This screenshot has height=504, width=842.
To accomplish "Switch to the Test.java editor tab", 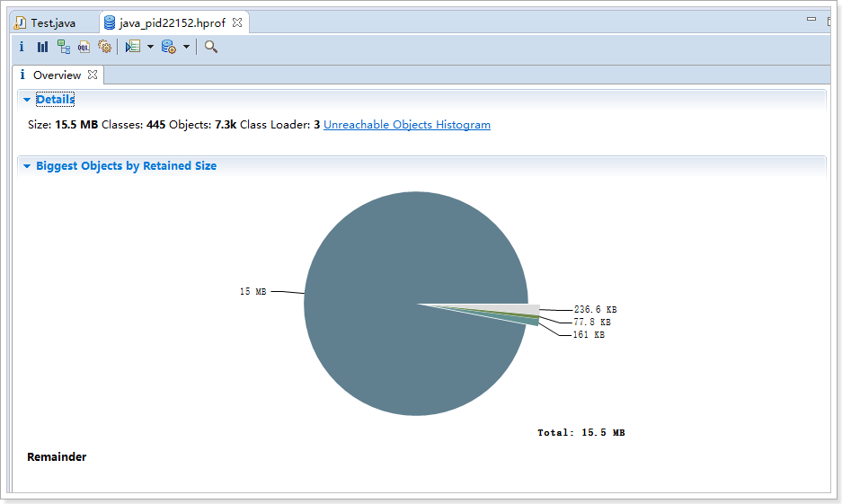I will 52,22.
